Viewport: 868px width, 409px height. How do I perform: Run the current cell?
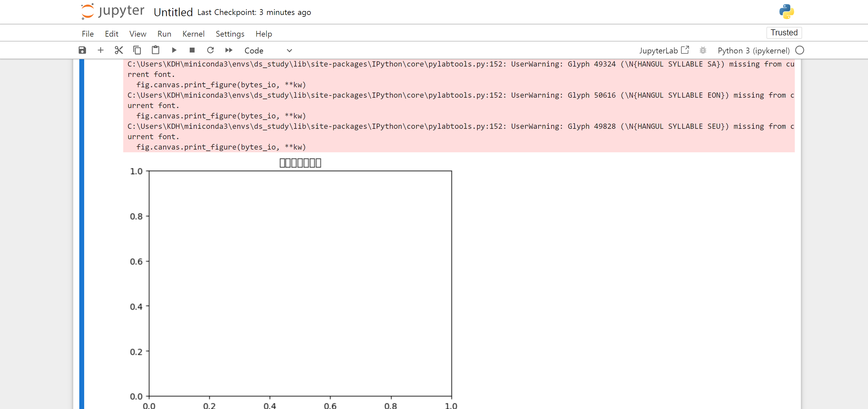[174, 50]
